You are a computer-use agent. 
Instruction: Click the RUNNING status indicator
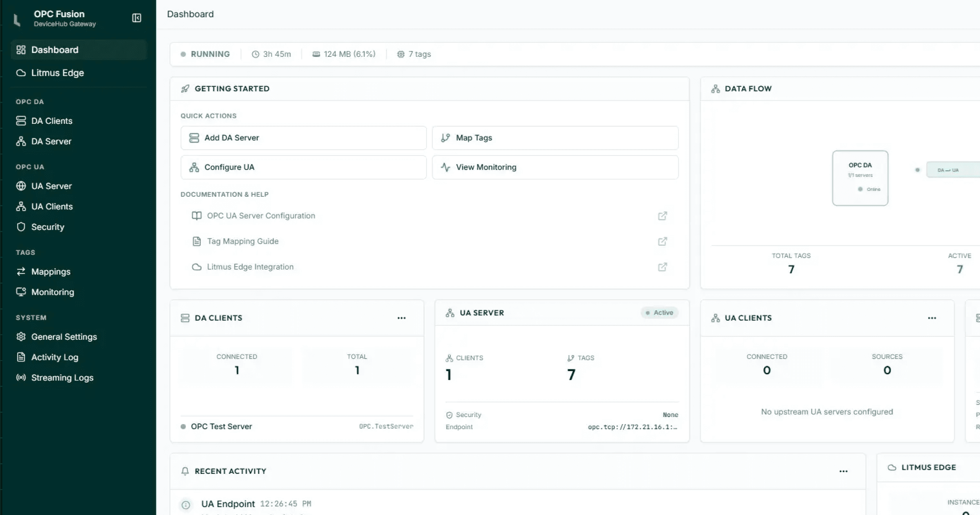click(205, 54)
